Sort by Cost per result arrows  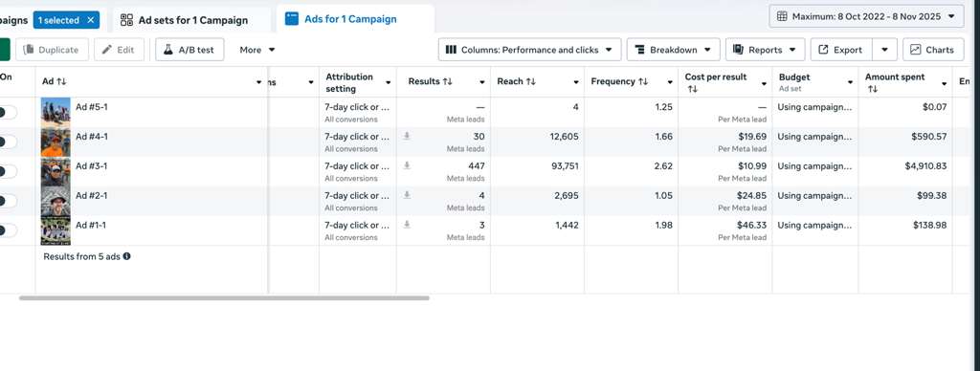point(692,89)
